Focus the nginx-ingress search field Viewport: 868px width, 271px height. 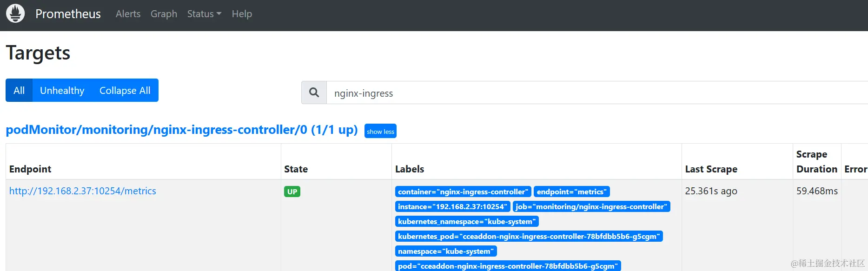597,93
